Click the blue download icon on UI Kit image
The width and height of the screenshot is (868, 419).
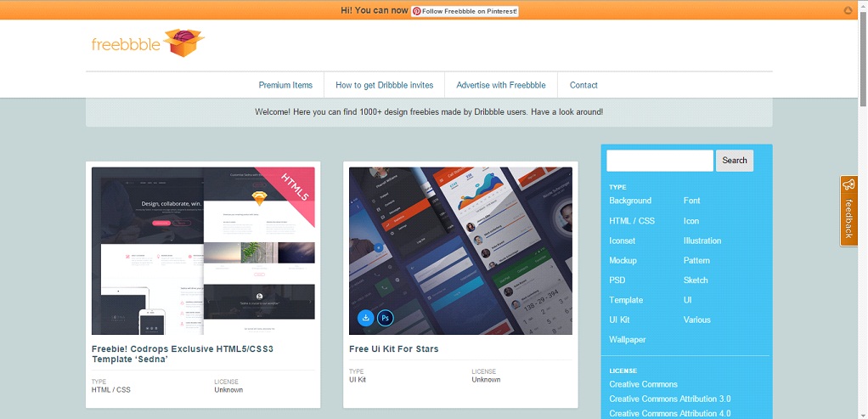point(366,318)
